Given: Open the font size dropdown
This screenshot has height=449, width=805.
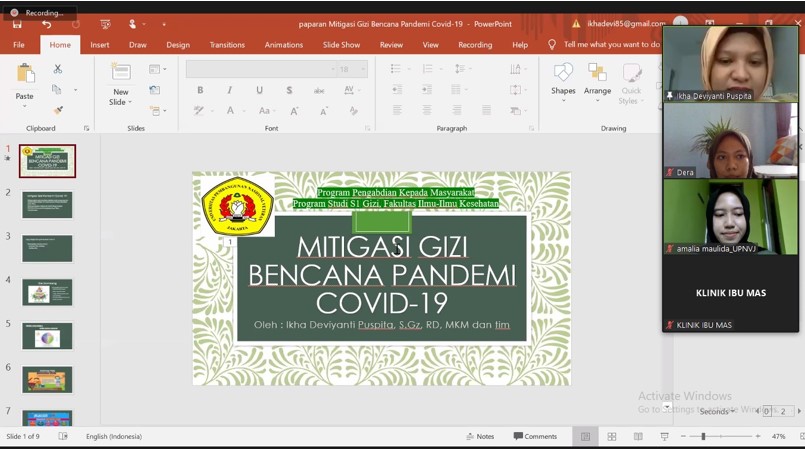Looking at the screenshot, I should [x=363, y=70].
